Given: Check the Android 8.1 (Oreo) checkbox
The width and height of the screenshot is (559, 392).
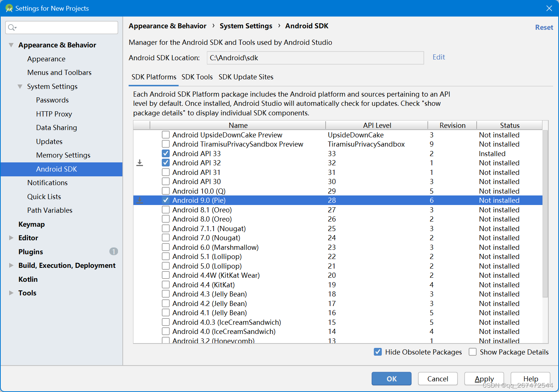Looking at the screenshot, I should coord(166,210).
